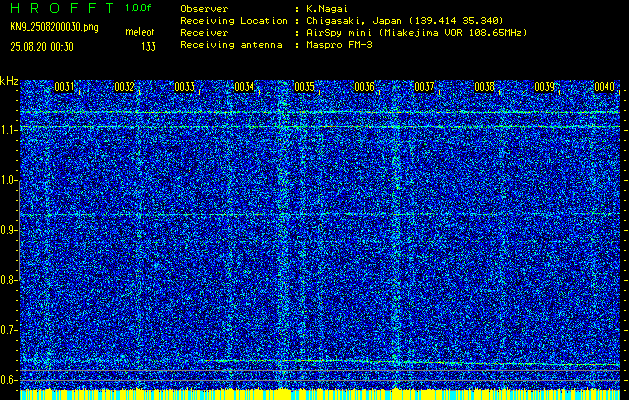
Task: Click the 0032 time marker
Action: click(x=124, y=87)
